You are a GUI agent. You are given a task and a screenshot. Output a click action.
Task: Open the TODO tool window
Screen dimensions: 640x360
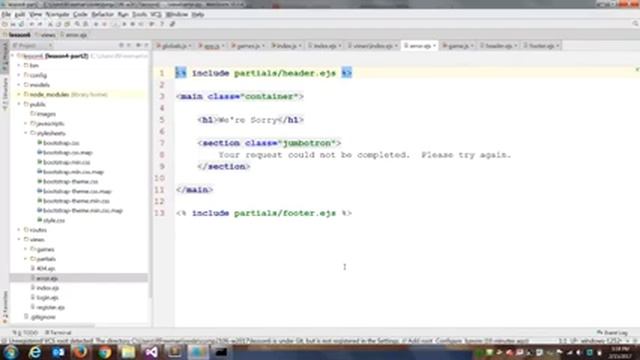pos(25,333)
